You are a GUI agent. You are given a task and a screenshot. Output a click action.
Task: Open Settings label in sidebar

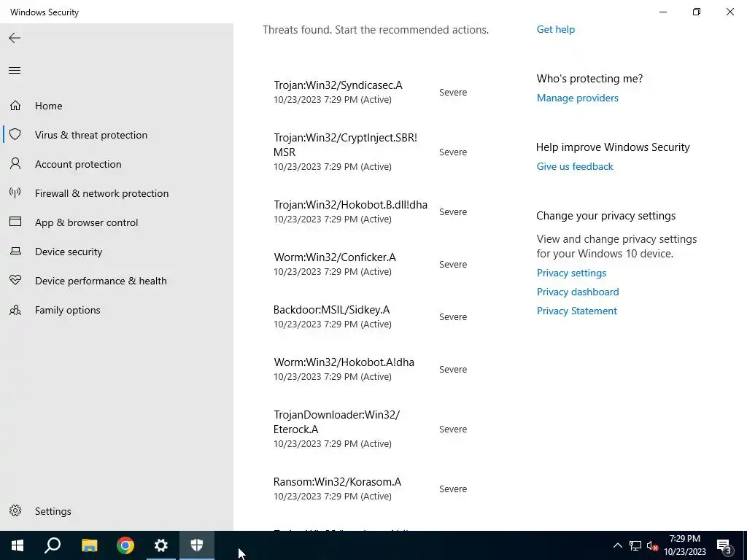(x=53, y=511)
